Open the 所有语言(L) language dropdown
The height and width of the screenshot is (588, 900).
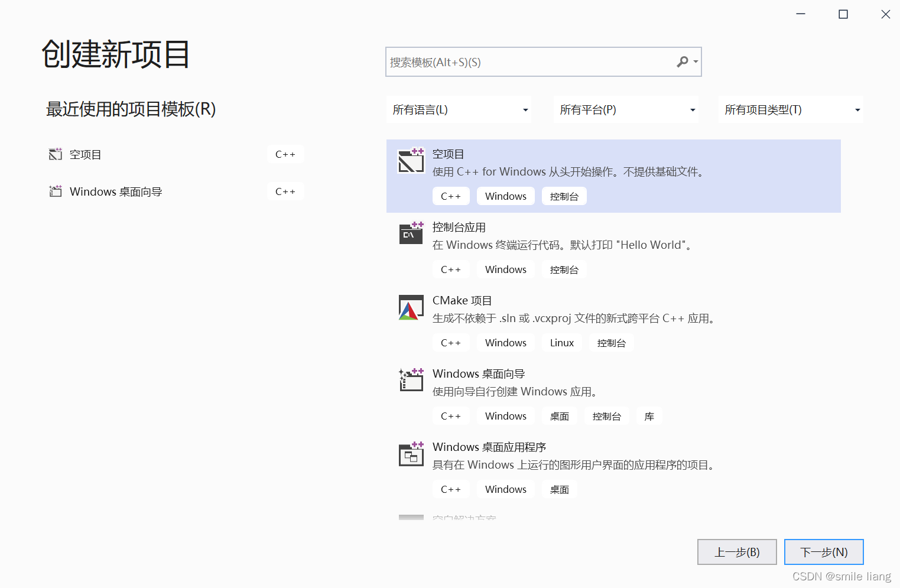click(459, 109)
